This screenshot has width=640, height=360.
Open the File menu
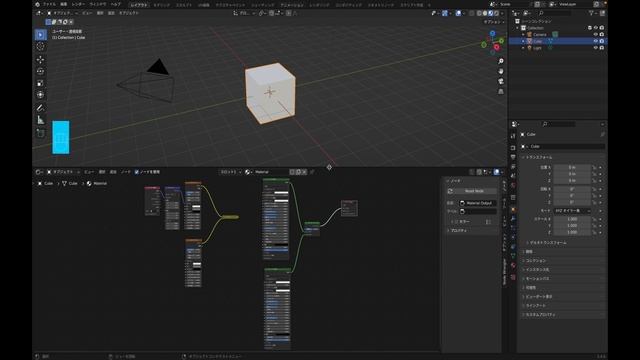click(x=49, y=4)
